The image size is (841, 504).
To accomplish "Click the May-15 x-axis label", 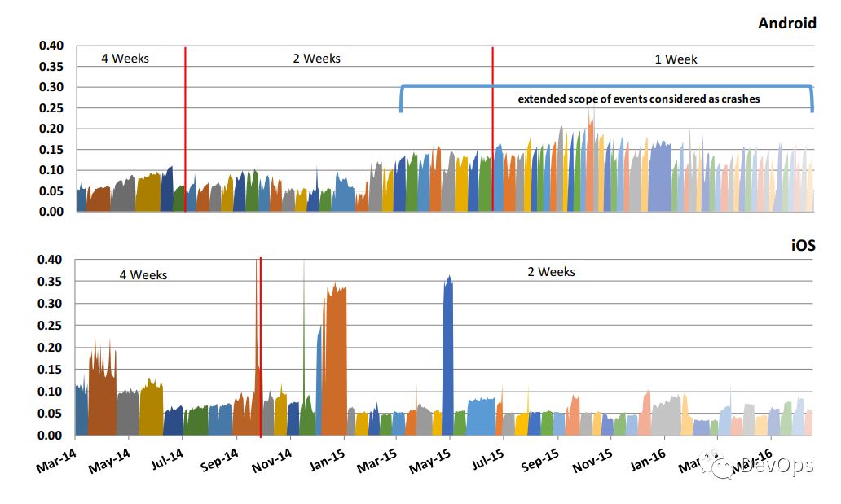I will pyautogui.click(x=430, y=461).
